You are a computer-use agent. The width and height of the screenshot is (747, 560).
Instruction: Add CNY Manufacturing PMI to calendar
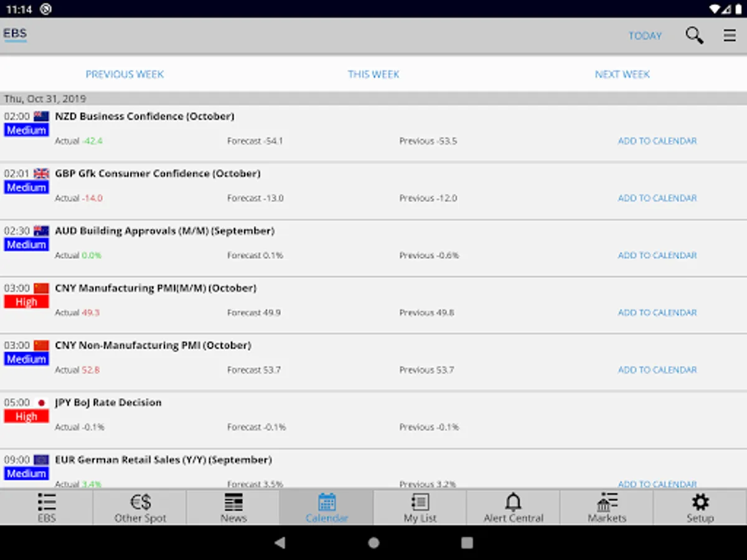pyautogui.click(x=657, y=313)
